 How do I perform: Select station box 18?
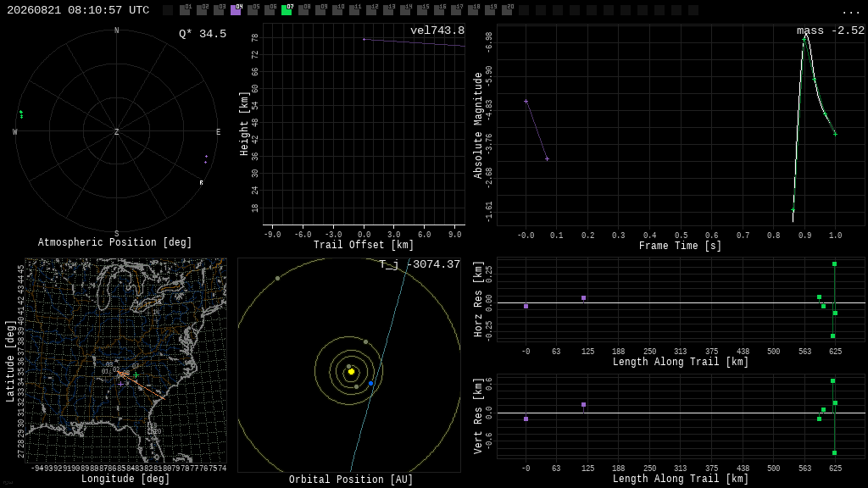(473, 10)
